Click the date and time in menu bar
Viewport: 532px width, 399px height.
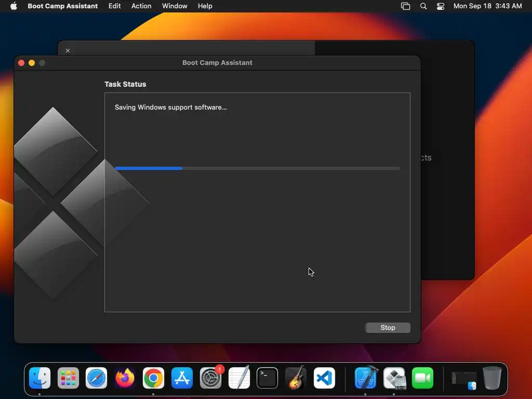point(487,6)
